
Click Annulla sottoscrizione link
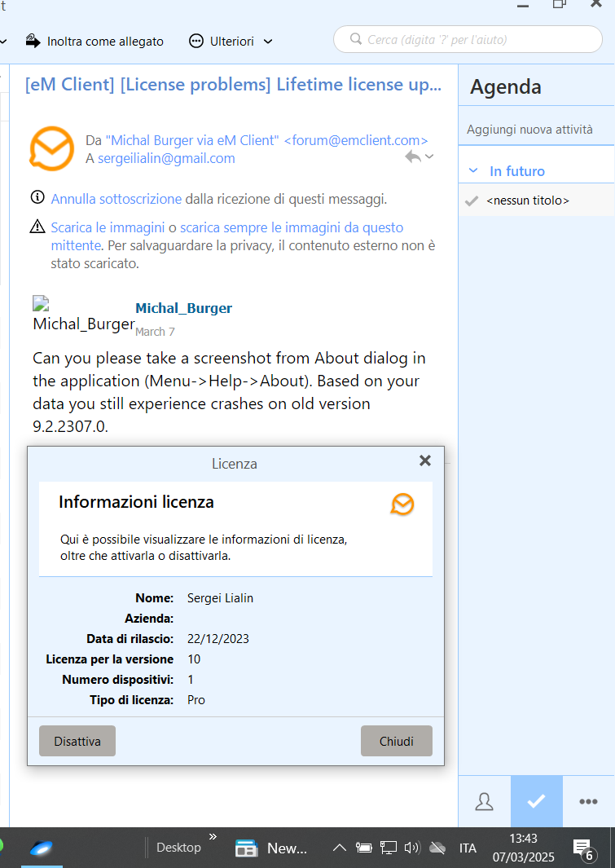click(x=116, y=199)
